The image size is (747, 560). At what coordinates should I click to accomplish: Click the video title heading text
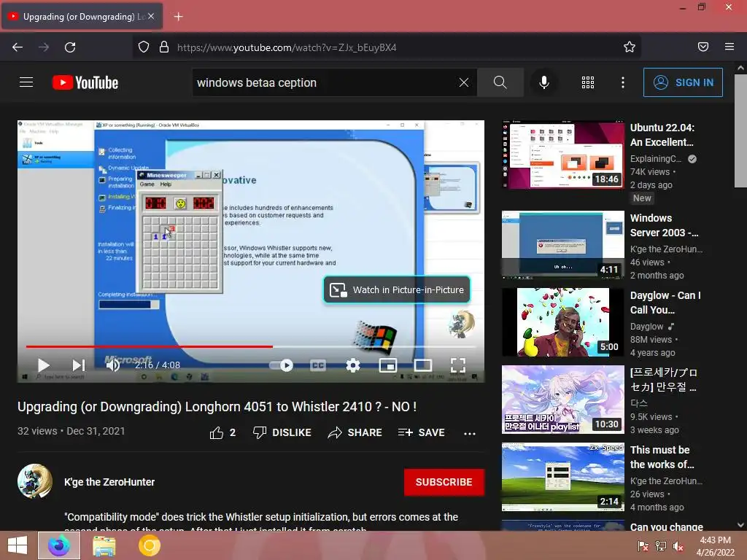pos(217,407)
